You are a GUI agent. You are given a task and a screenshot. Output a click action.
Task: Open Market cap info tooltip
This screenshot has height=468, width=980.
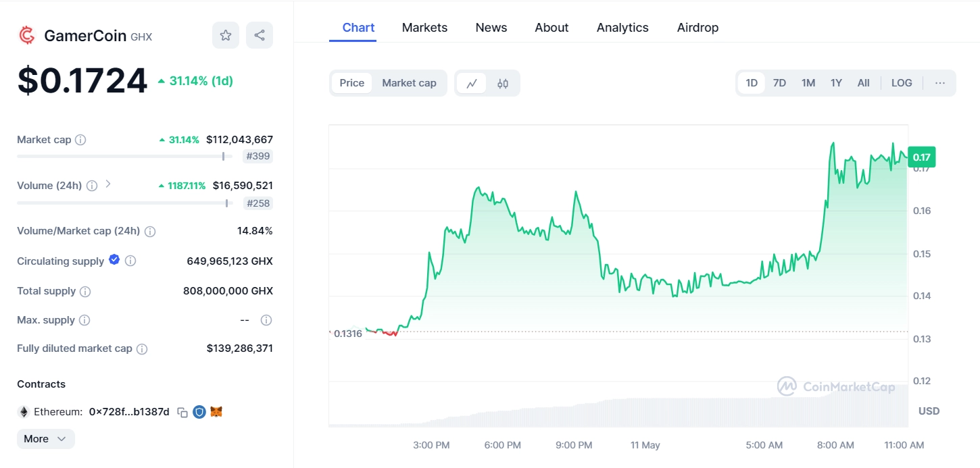80,140
